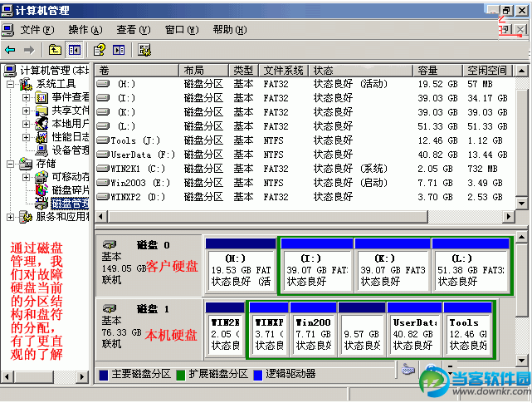Sort by the 容量 column header

[x=438, y=71]
